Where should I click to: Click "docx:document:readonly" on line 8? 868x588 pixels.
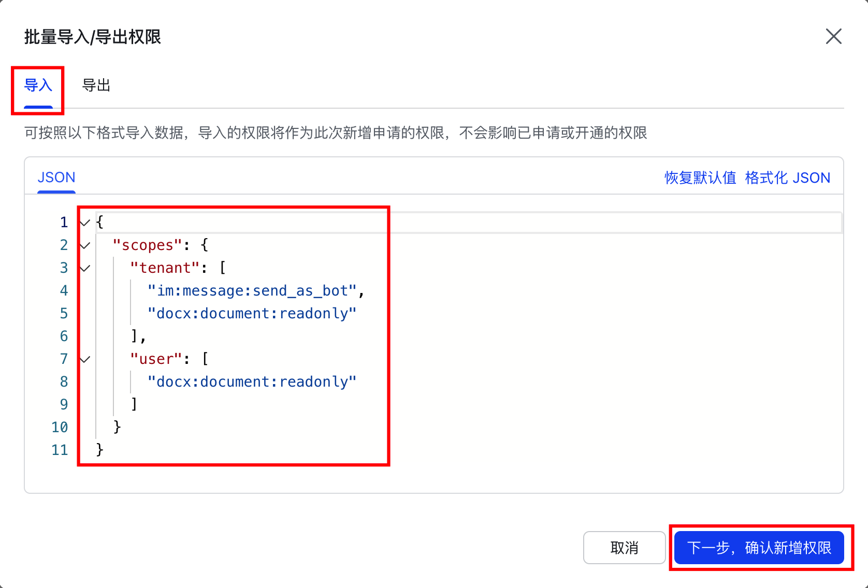(252, 381)
